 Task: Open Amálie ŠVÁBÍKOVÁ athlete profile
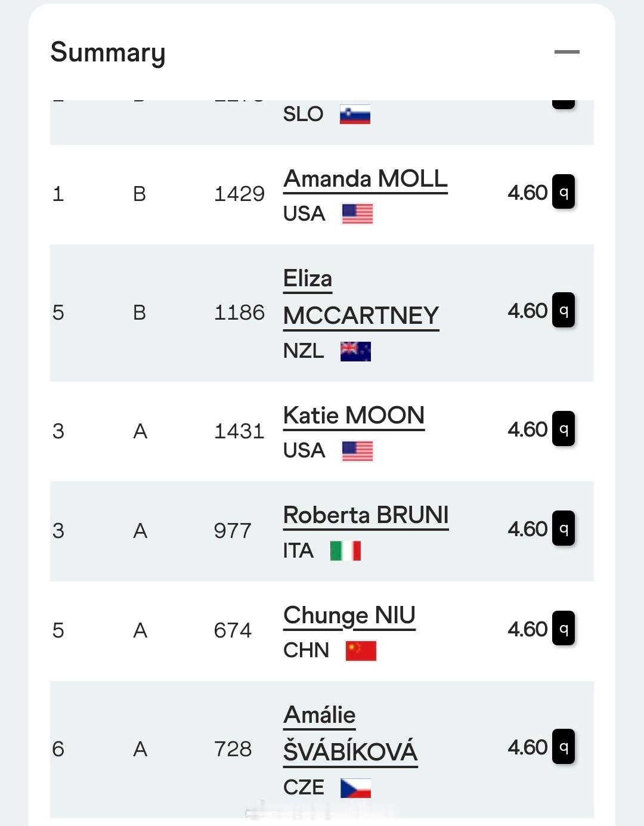pyautogui.click(x=351, y=734)
